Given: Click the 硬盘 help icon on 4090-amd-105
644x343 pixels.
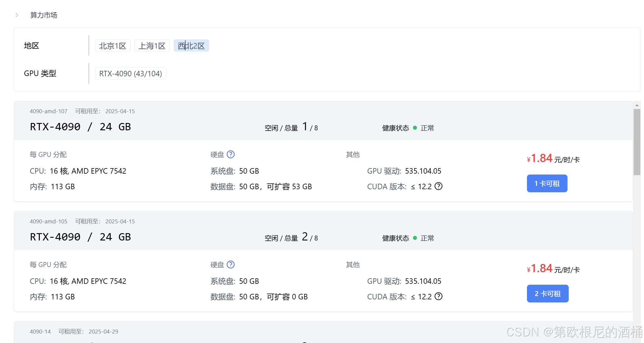Looking at the screenshot, I should click(x=231, y=265).
